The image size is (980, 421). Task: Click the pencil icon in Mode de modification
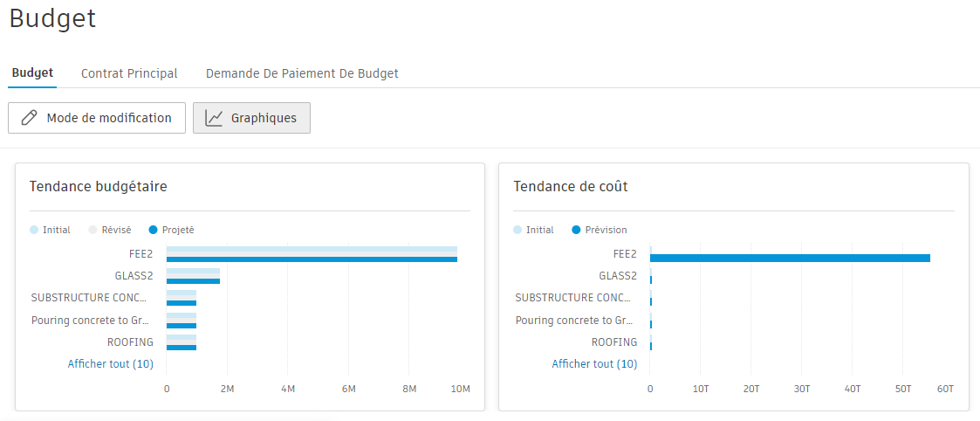[x=30, y=118]
